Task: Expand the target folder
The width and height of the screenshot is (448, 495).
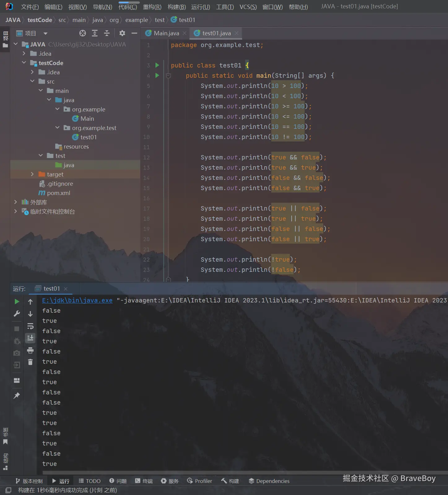Action: click(33, 174)
